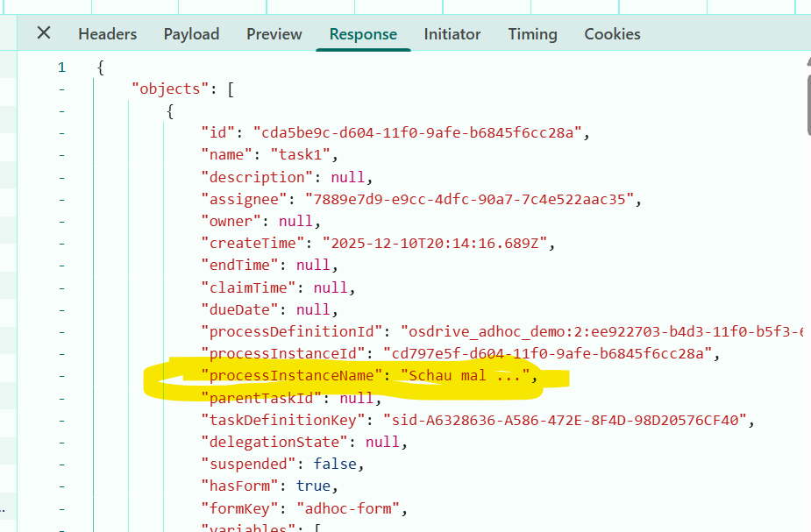Click the "owner" key
The image size is (811, 532).
pyautogui.click(x=231, y=221)
